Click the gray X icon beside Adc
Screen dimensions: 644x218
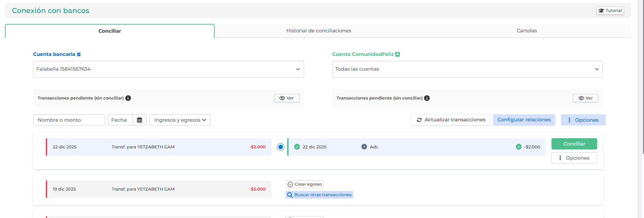pyautogui.click(x=364, y=147)
